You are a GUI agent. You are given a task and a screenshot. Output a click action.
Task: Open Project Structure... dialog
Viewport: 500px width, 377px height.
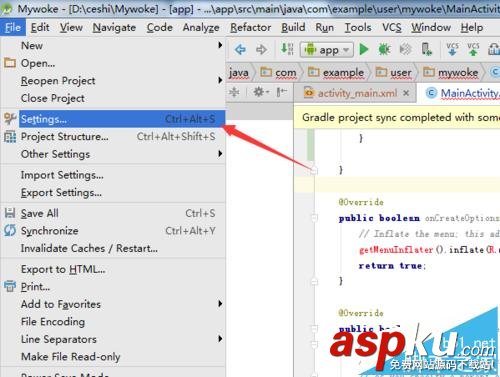113,137
